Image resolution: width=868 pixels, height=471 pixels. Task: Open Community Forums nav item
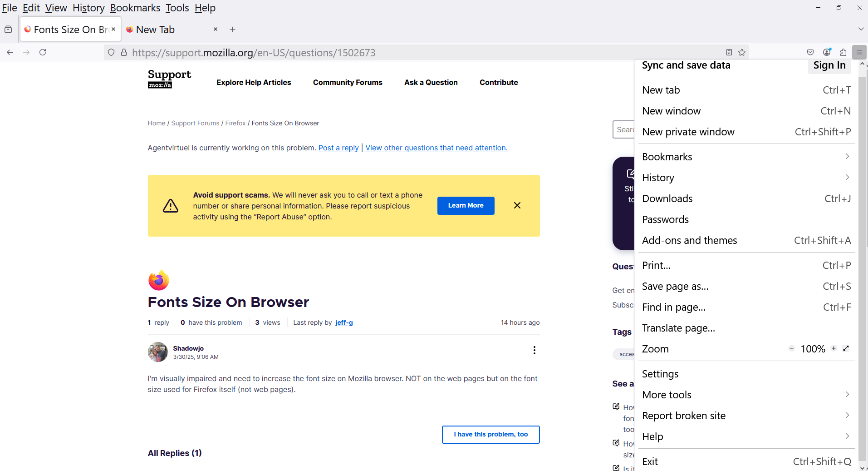click(348, 82)
